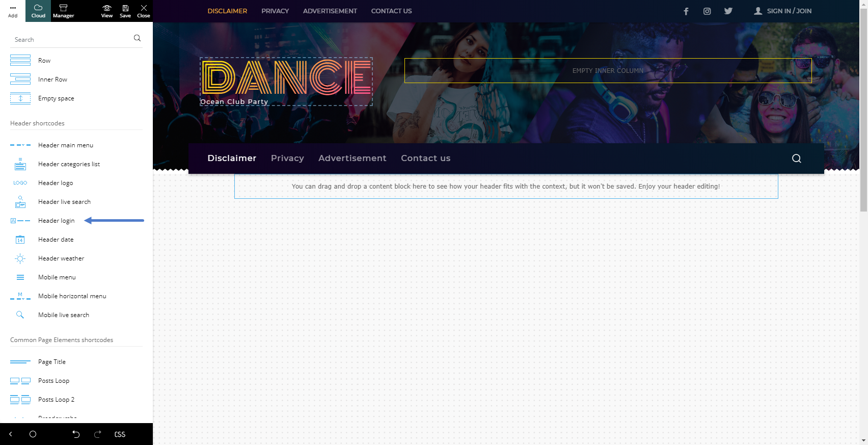Open Privacy in main header menu
Viewport: 868px width, 445px height.
point(287,158)
